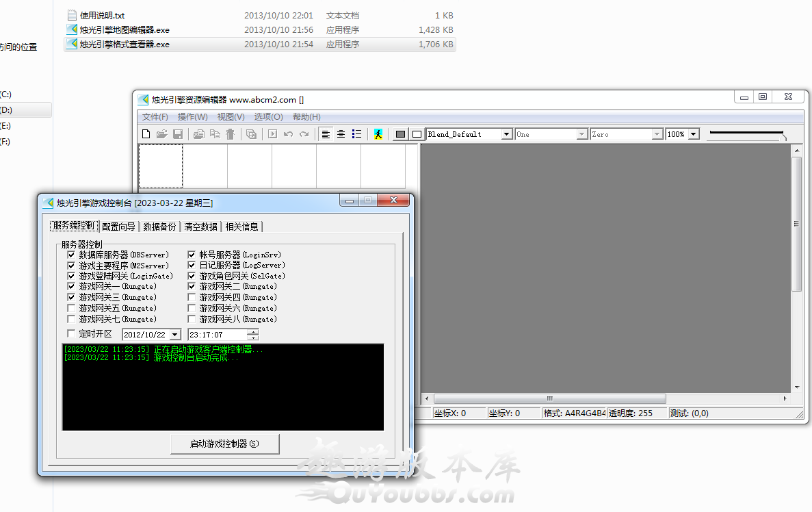
Task: Switch to the 配置向导 tab
Action: (x=118, y=227)
